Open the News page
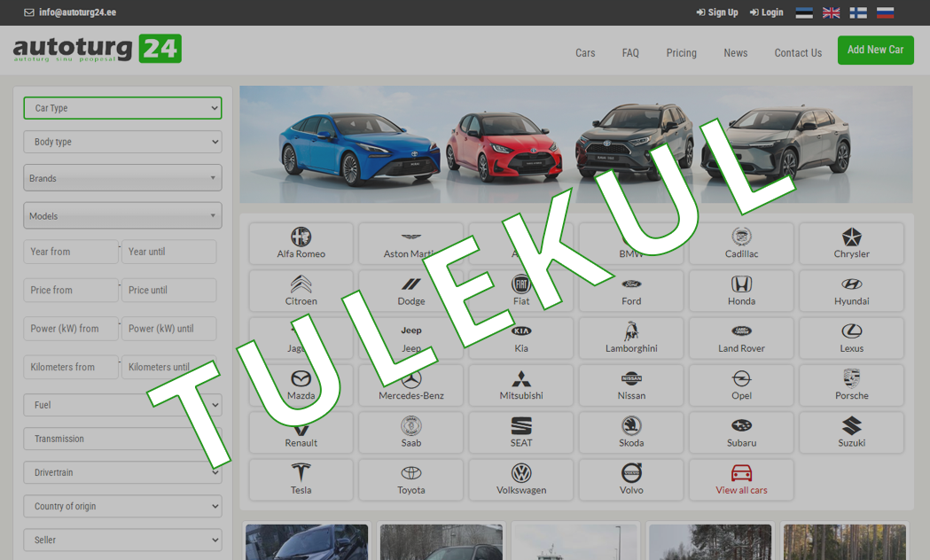Viewport: 930px width, 560px height. (x=736, y=53)
